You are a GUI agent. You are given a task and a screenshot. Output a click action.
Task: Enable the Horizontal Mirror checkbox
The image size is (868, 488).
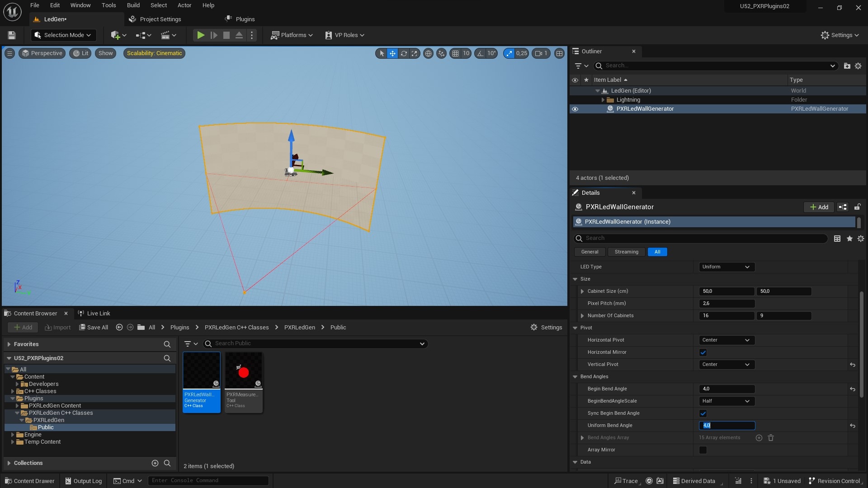tap(703, 352)
